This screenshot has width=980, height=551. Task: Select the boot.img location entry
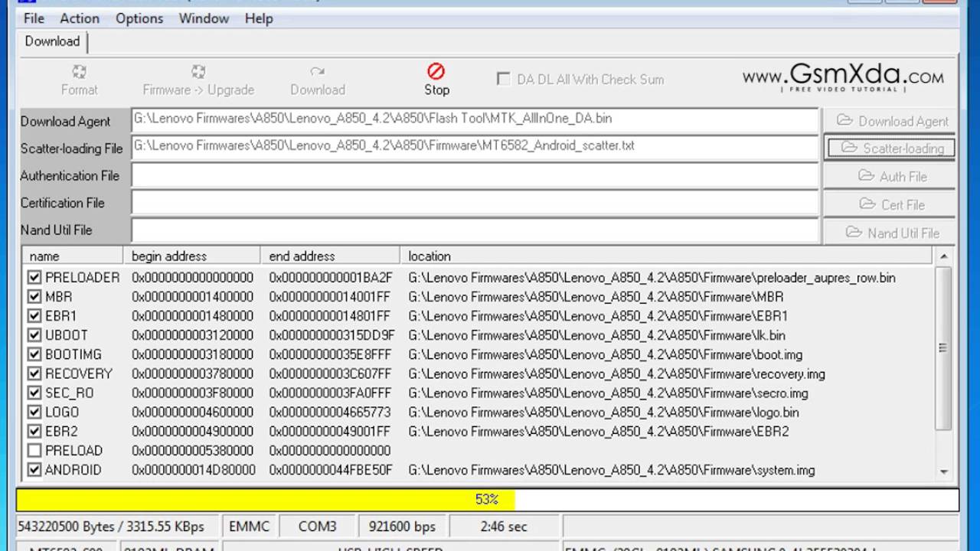pos(605,354)
